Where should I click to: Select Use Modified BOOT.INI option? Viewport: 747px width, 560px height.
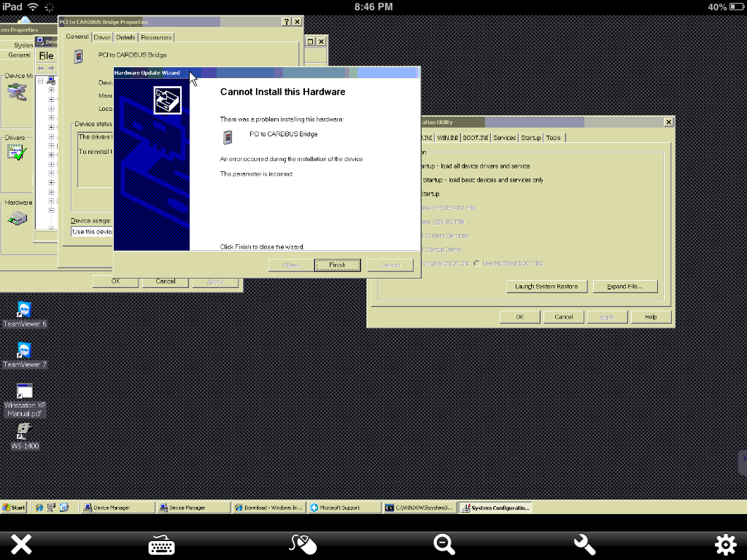tap(476, 263)
